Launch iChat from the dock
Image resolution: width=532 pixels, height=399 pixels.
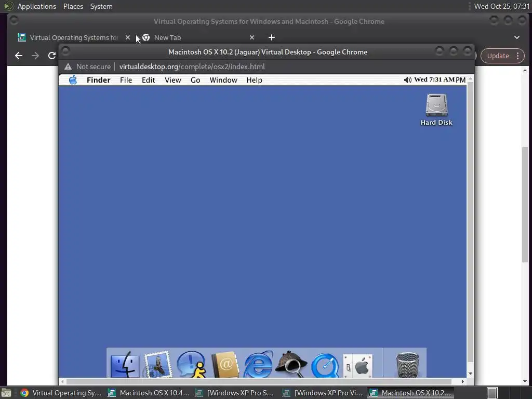191,364
